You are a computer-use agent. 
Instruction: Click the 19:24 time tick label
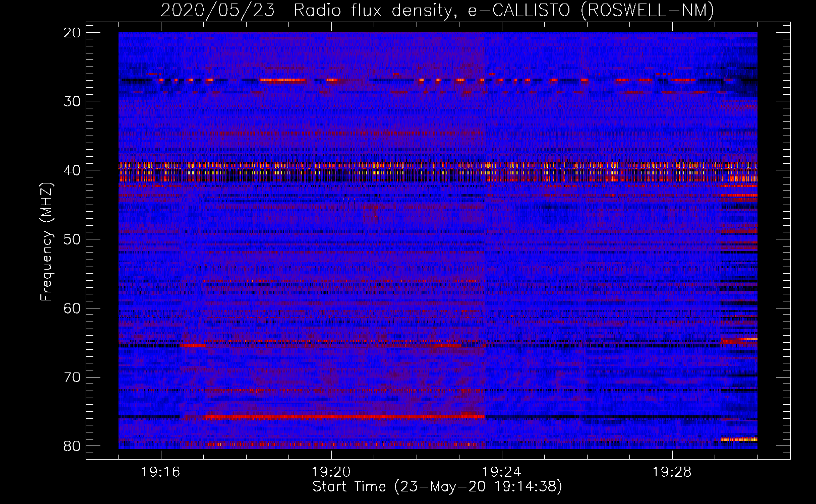[x=502, y=472]
